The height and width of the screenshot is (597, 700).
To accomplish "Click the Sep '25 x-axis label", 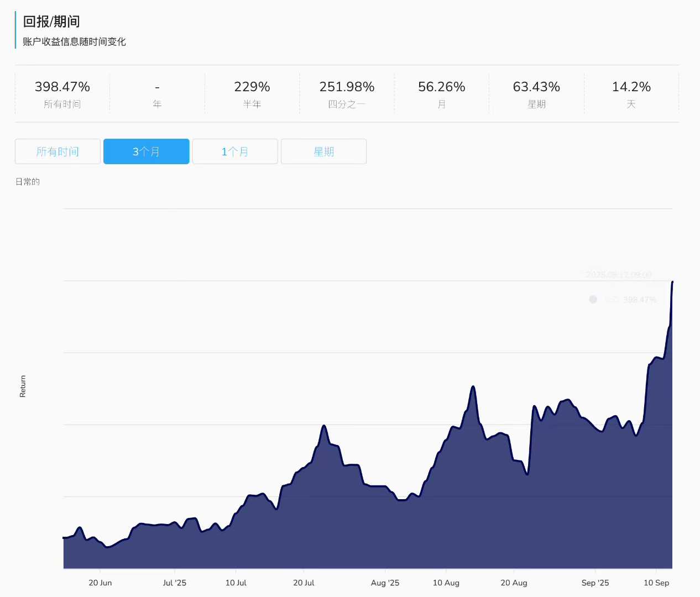I will click(x=595, y=583).
